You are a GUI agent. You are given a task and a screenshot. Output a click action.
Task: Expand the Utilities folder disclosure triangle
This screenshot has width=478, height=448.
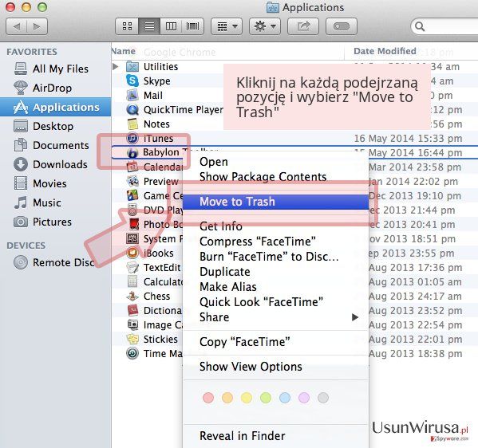(x=116, y=66)
